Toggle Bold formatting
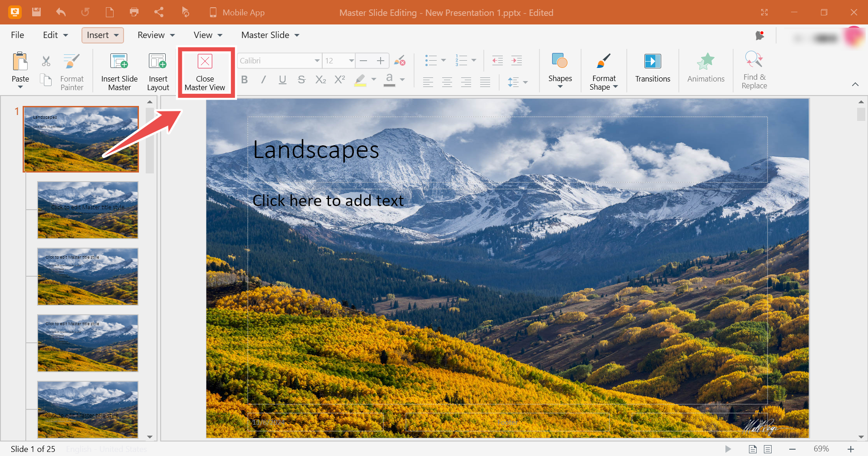This screenshot has width=868, height=456. tap(244, 80)
